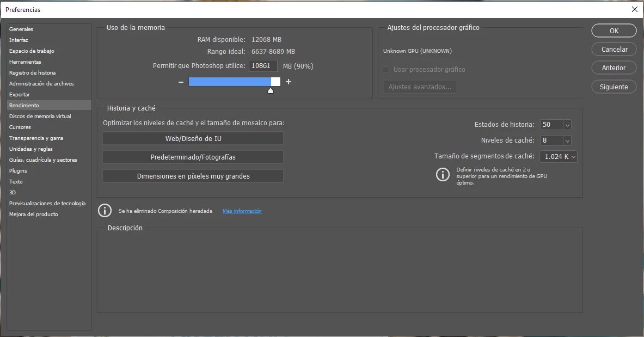Viewport: 644px width, 337px height.
Task: Open the Más información link
Action: point(242,211)
